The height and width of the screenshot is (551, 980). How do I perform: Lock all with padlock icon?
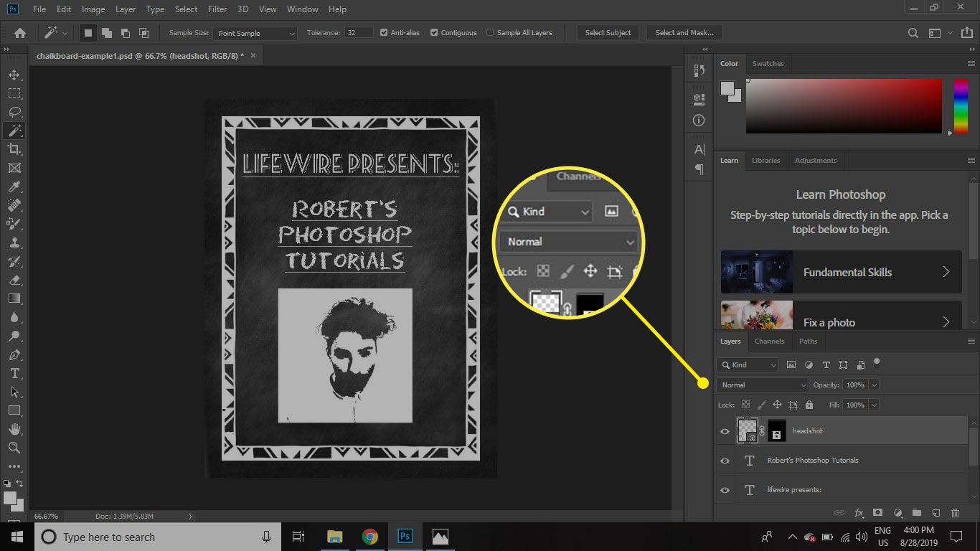809,405
